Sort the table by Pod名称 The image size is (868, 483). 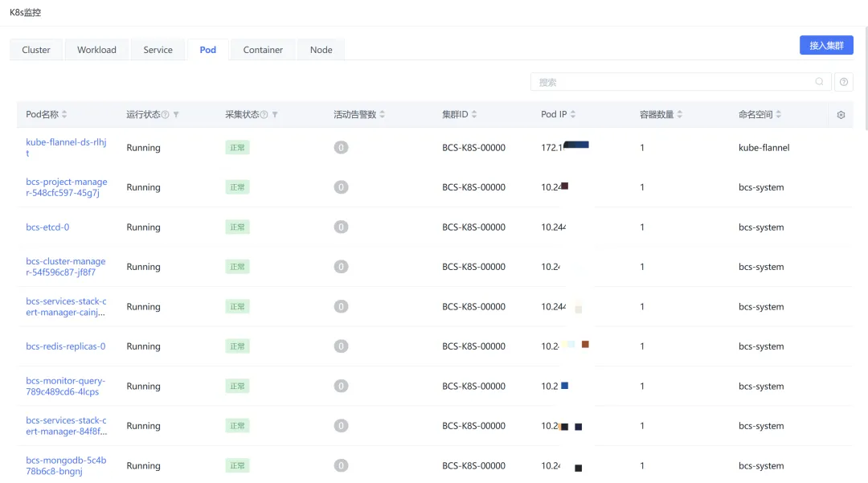[64, 115]
